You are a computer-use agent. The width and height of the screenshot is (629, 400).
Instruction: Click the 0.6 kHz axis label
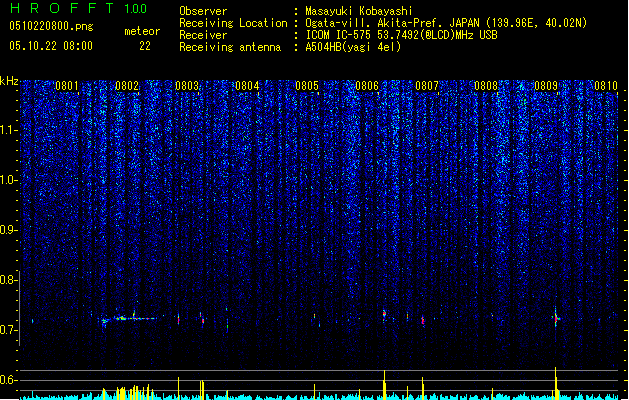[x=8, y=380]
